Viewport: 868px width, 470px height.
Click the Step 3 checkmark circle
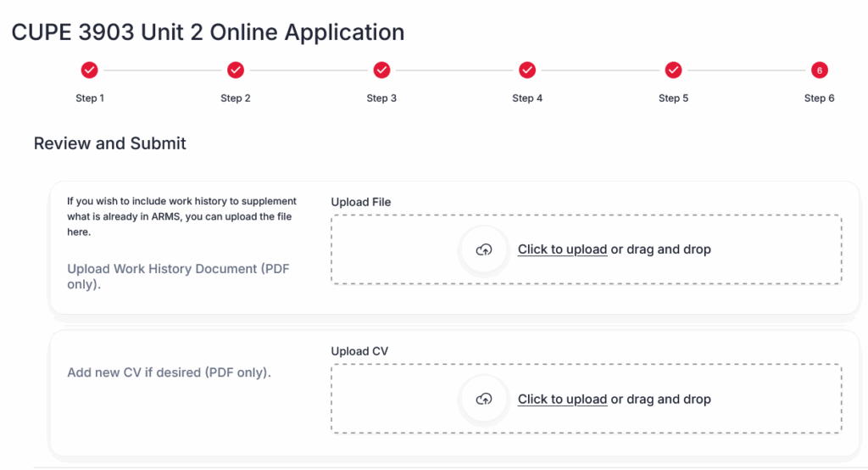tap(381, 70)
